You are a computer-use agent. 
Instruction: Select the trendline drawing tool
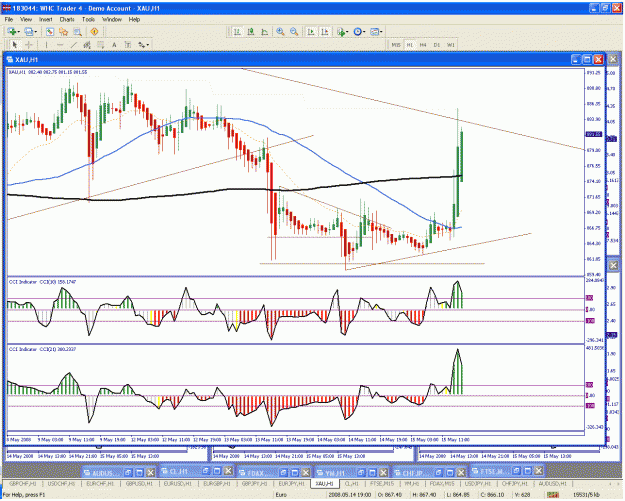coord(73,45)
